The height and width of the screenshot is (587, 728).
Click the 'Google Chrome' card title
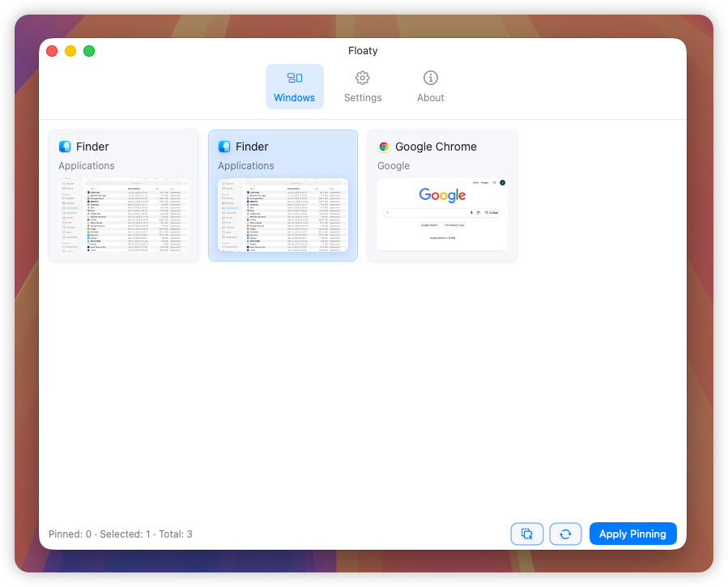[436, 147]
